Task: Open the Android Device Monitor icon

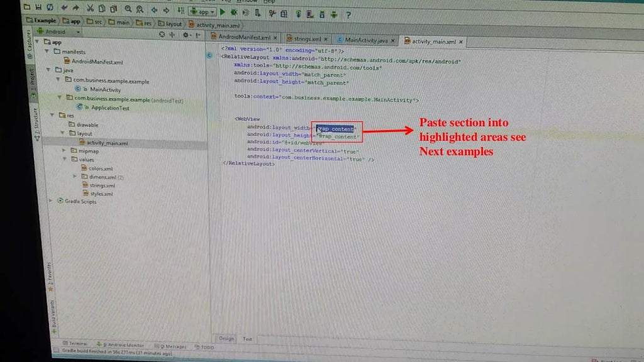Action: click(334, 15)
